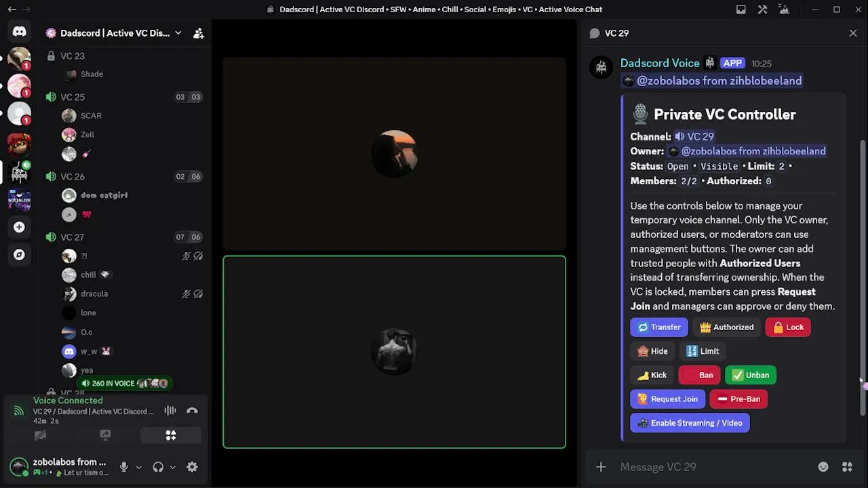This screenshot has width=868, height=488.
Task: Click the green 260 In Voice pill
Action: coord(125,384)
